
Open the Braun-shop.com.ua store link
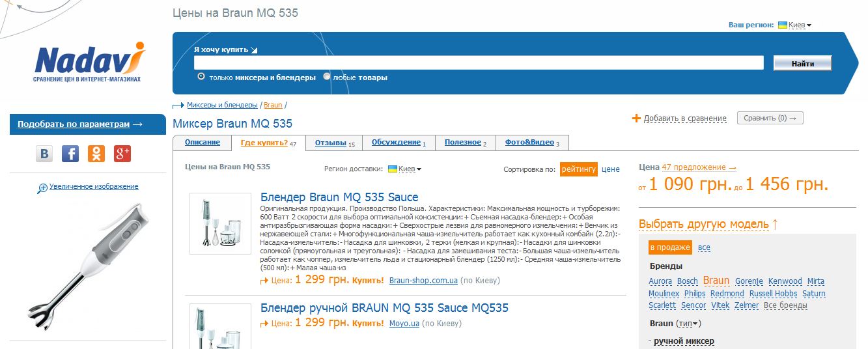(422, 281)
